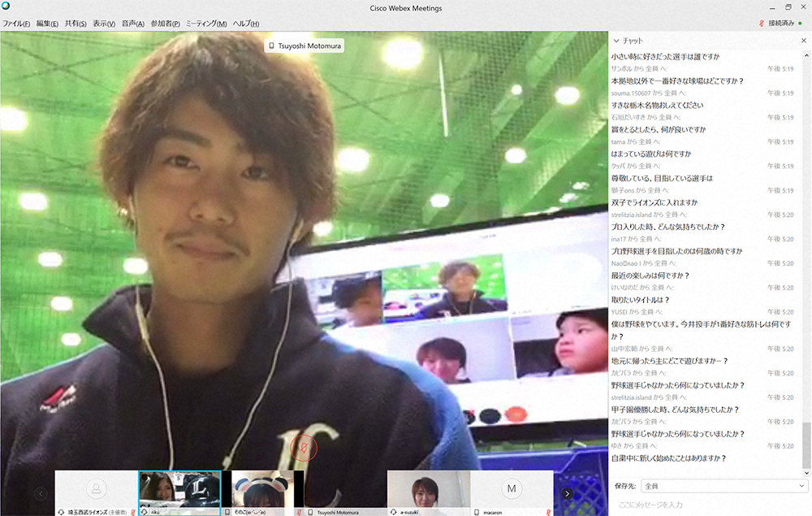This screenshot has width=812, height=516.
Task: Select the riku participant video thumbnail
Action: coord(179,489)
